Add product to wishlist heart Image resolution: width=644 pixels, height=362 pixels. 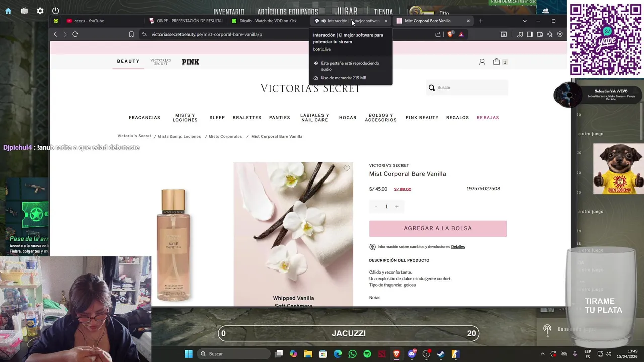pyautogui.click(x=347, y=168)
